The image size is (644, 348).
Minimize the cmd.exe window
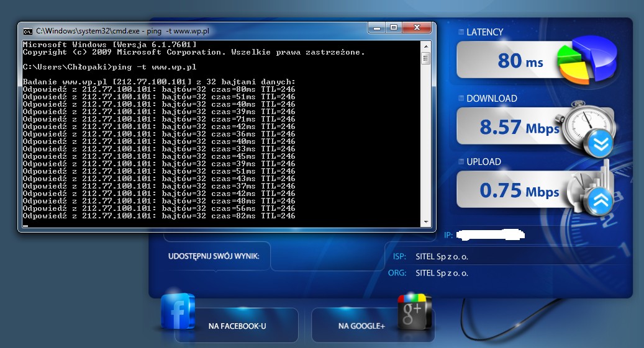pos(376,28)
